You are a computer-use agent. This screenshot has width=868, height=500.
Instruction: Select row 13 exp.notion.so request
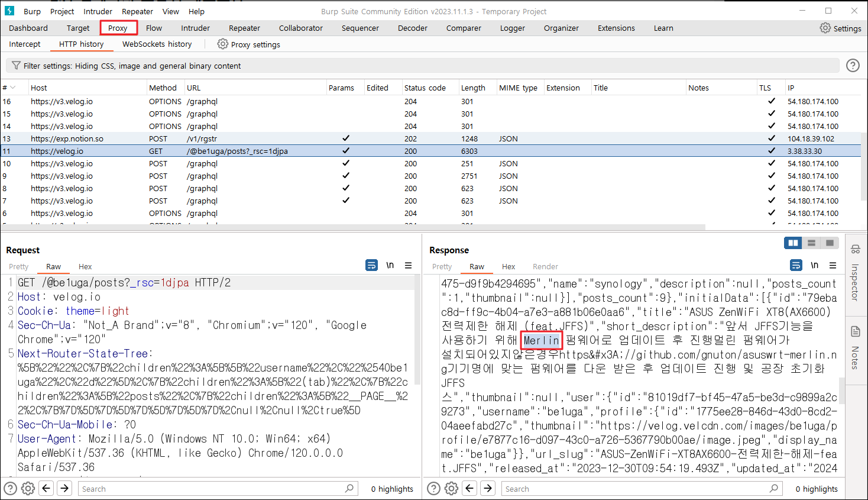pyautogui.click(x=430, y=138)
